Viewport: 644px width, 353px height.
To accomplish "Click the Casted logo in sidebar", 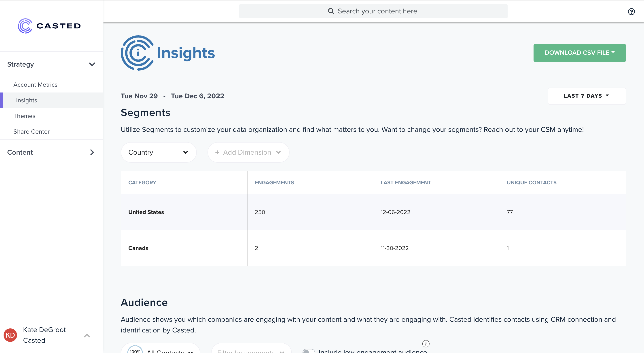I will [49, 26].
